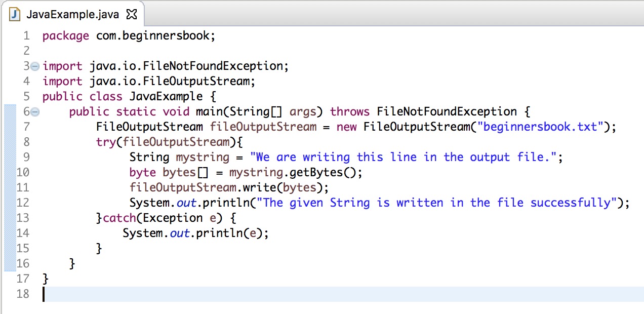Click 'throws' keyword on line 6
644x314 pixels.
[350, 112]
